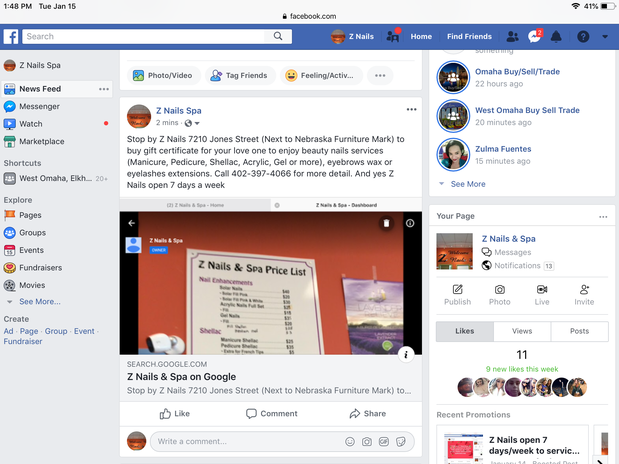Click the Tag Friends button
Image resolution: width=619 pixels, height=464 pixels.
tap(240, 75)
